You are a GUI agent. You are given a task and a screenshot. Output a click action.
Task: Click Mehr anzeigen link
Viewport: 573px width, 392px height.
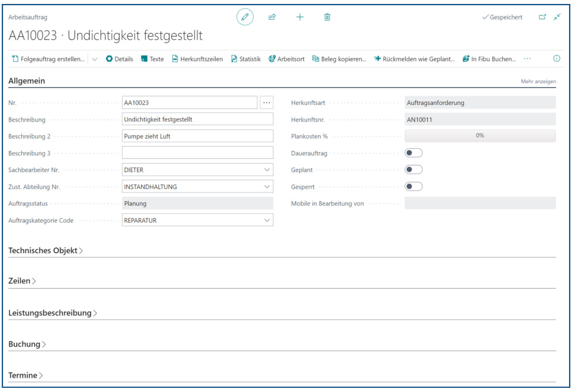tap(538, 81)
